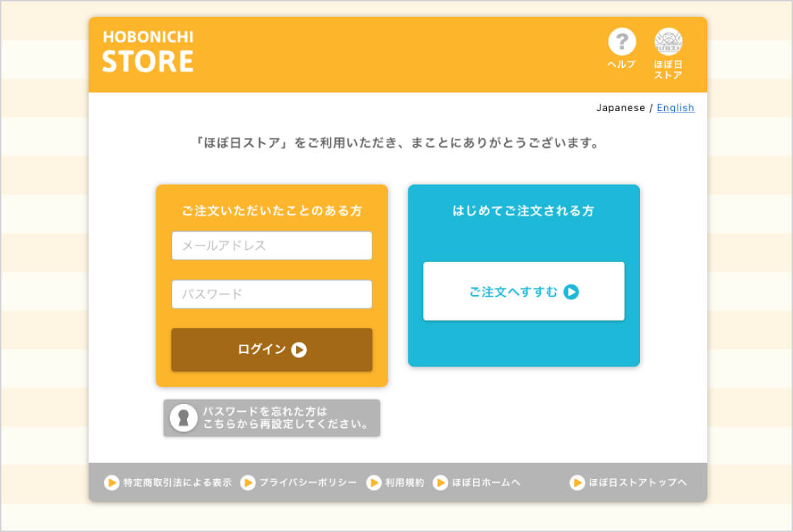793x532 pixels.
Task: Click the arrow icon before 特定商取引法による表示
Action: [112, 482]
